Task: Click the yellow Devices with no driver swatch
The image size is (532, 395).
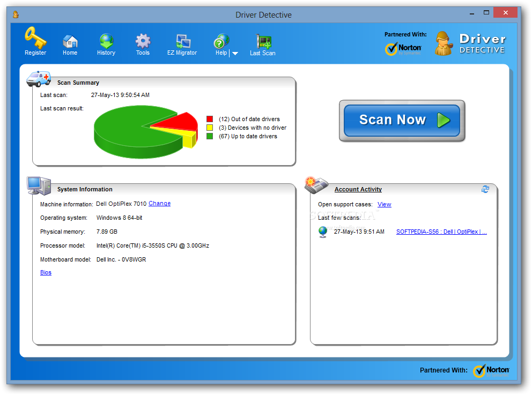Action: pyautogui.click(x=210, y=128)
